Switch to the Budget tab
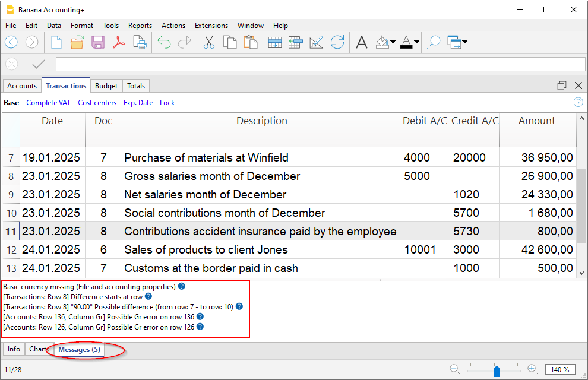Viewport: 588px width, 380px height. pyautogui.click(x=107, y=86)
